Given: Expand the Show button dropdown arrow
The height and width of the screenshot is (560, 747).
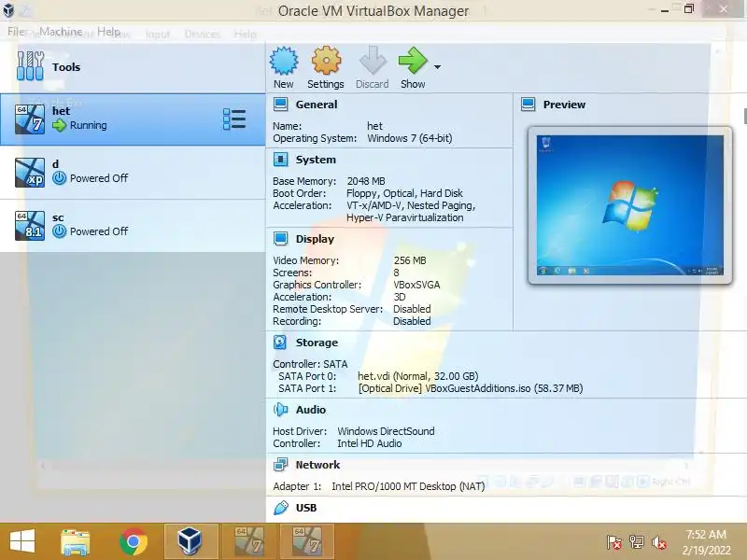Looking at the screenshot, I should pyautogui.click(x=437, y=67).
